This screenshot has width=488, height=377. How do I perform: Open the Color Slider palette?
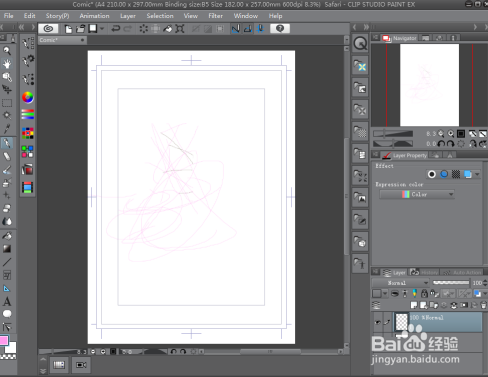(x=28, y=114)
